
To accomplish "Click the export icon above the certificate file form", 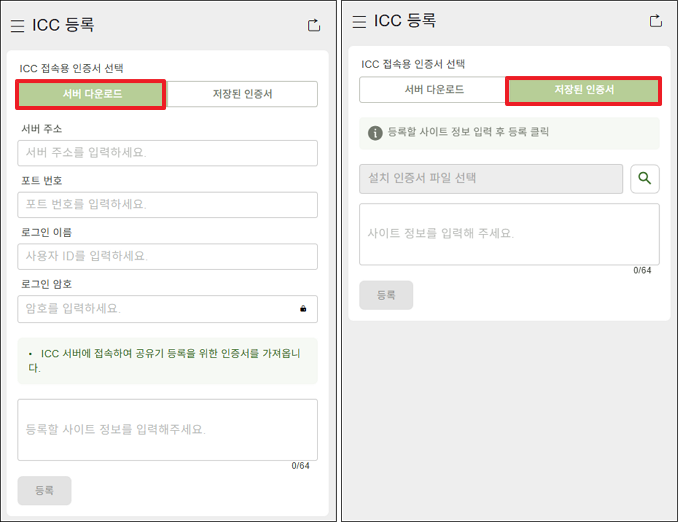I will point(656,21).
